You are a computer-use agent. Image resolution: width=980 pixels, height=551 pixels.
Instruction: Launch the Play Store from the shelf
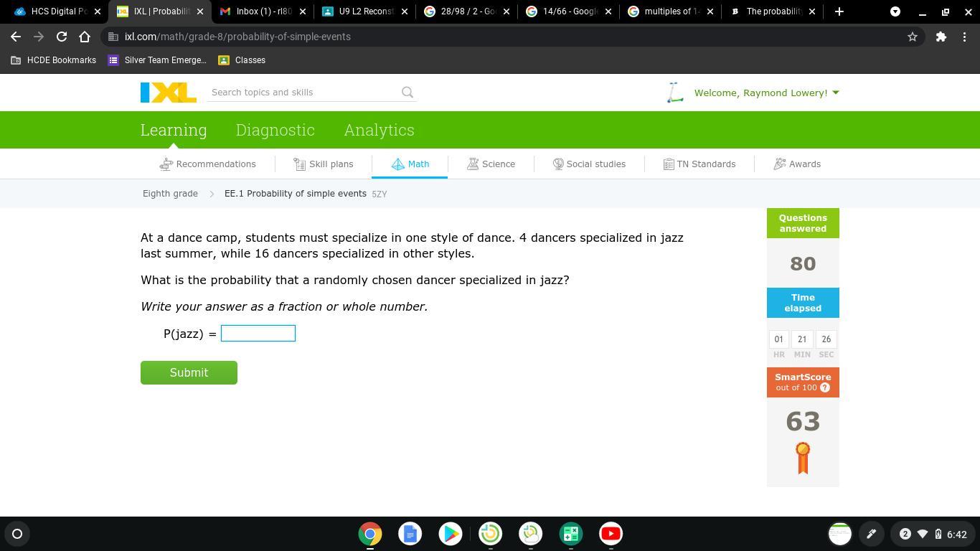451,534
